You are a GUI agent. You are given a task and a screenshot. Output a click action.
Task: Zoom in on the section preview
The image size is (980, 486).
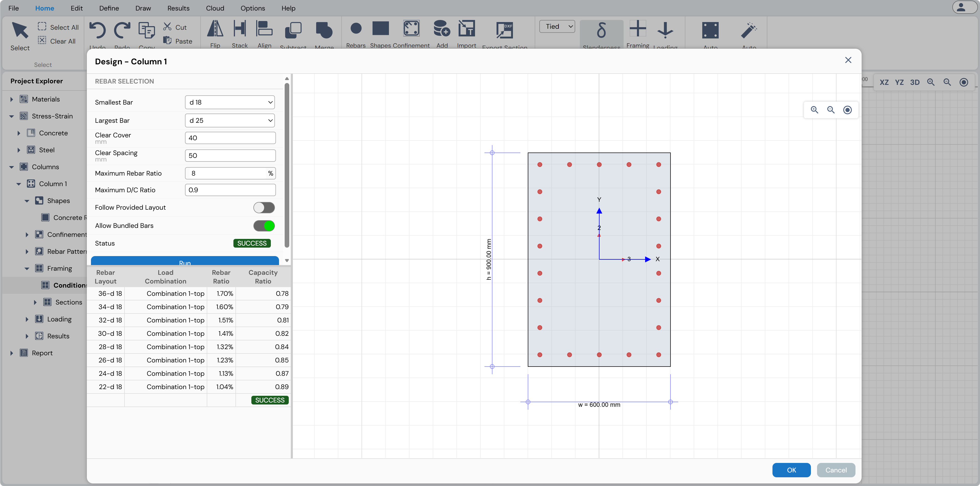click(x=814, y=110)
